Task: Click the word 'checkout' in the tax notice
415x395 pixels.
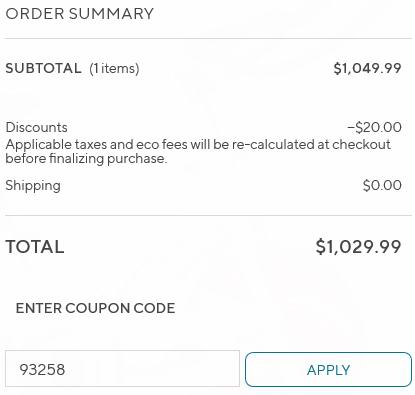Action: click(x=361, y=144)
